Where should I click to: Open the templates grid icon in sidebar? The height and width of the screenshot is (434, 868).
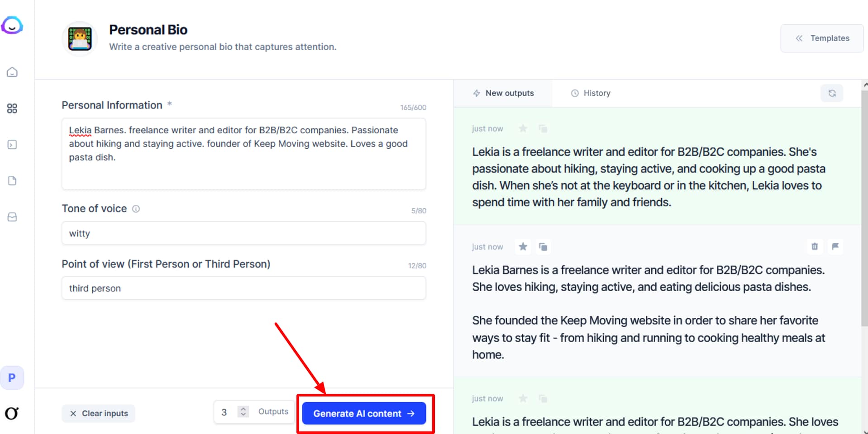click(12, 108)
